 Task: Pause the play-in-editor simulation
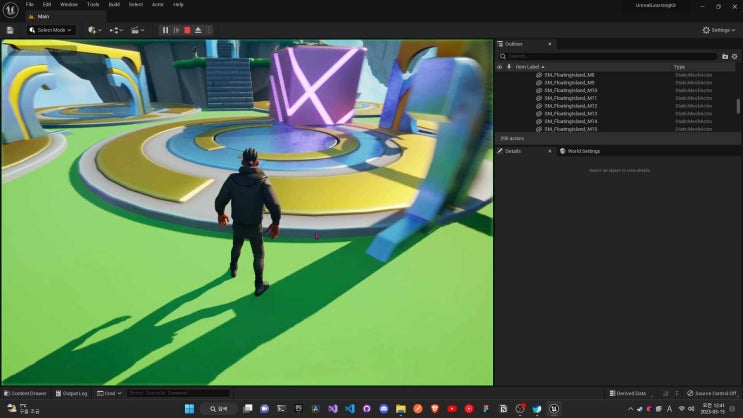pos(165,30)
